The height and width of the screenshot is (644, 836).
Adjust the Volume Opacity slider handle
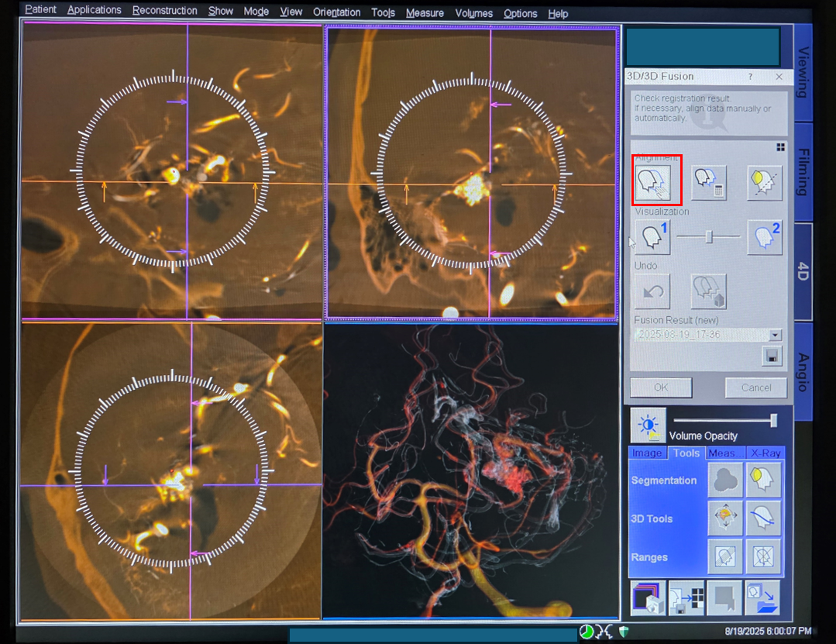click(772, 420)
